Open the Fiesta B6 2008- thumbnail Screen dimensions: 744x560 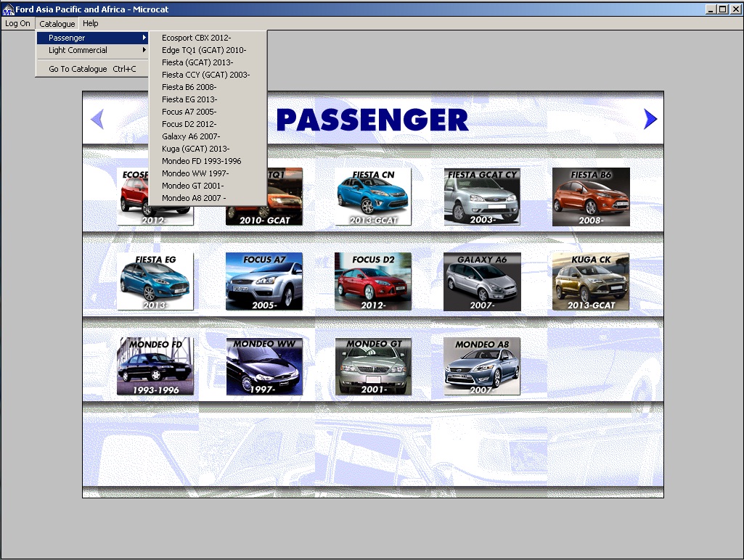591,197
